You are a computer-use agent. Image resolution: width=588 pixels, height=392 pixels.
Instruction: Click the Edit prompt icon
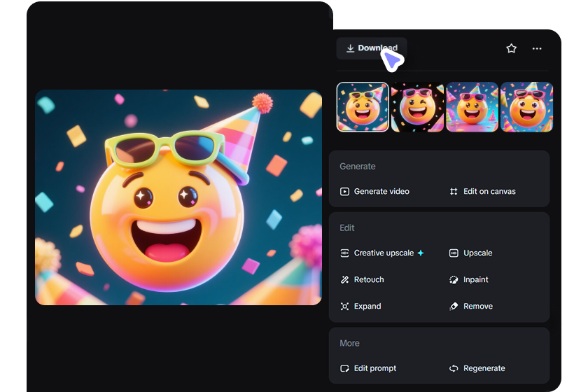pos(344,368)
